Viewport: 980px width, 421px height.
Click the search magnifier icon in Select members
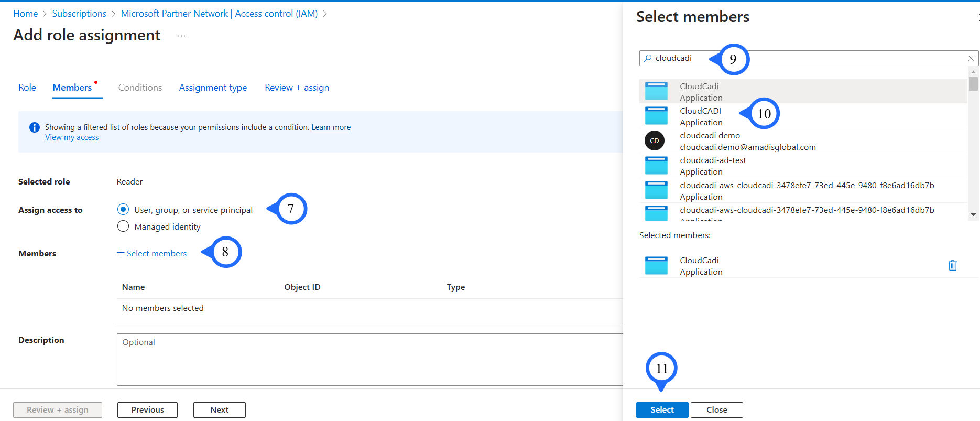coord(648,58)
